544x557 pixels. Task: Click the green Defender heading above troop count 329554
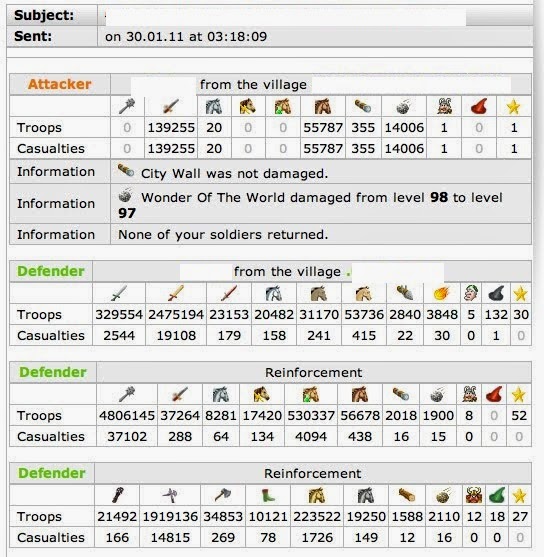[x=51, y=271]
